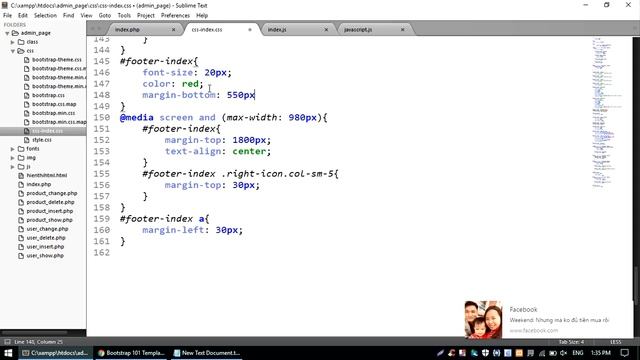Open the LESS syntax selector in status bar
This screenshot has width=640, height=360.
pyautogui.click(x=616, y=342)
